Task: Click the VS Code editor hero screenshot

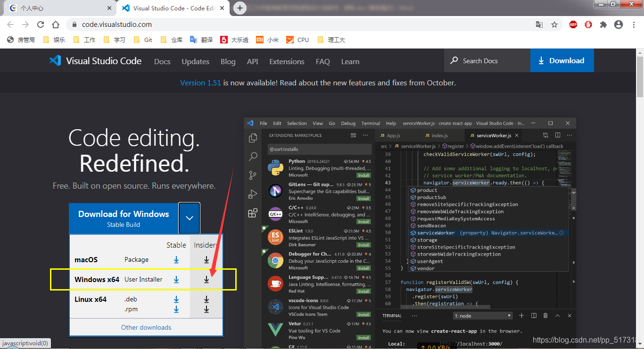Action: point(410,233)
